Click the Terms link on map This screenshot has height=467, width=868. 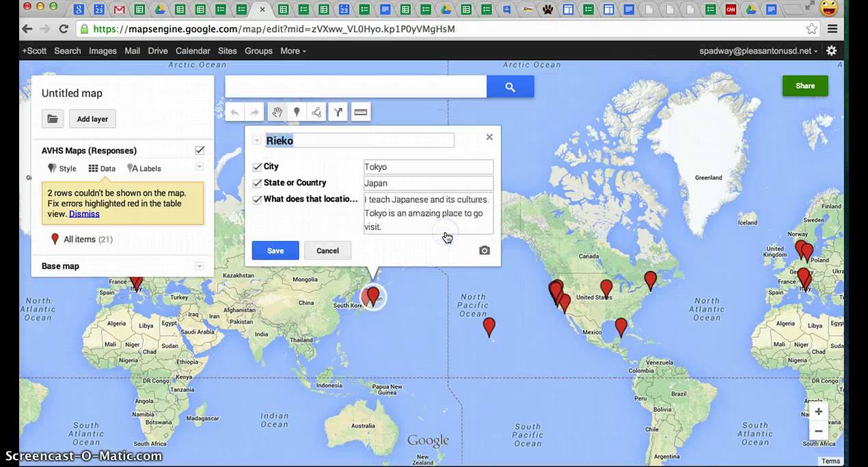[x=831, y=461]
